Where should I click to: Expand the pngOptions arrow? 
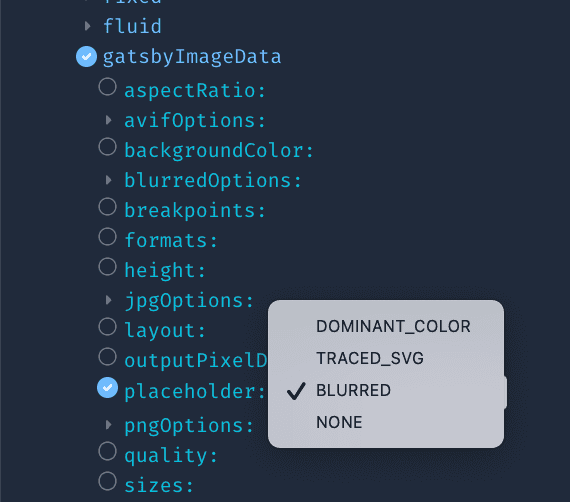coord(108,425)
